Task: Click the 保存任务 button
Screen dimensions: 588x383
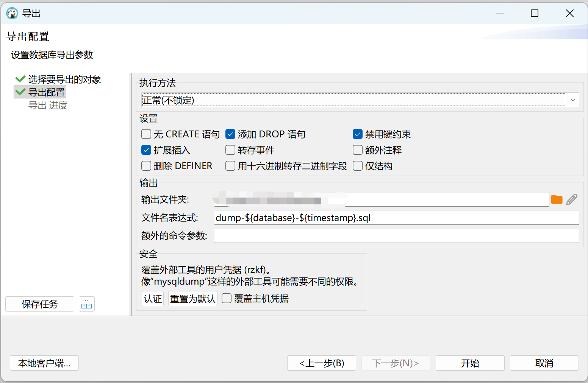Action: [40, 304]
